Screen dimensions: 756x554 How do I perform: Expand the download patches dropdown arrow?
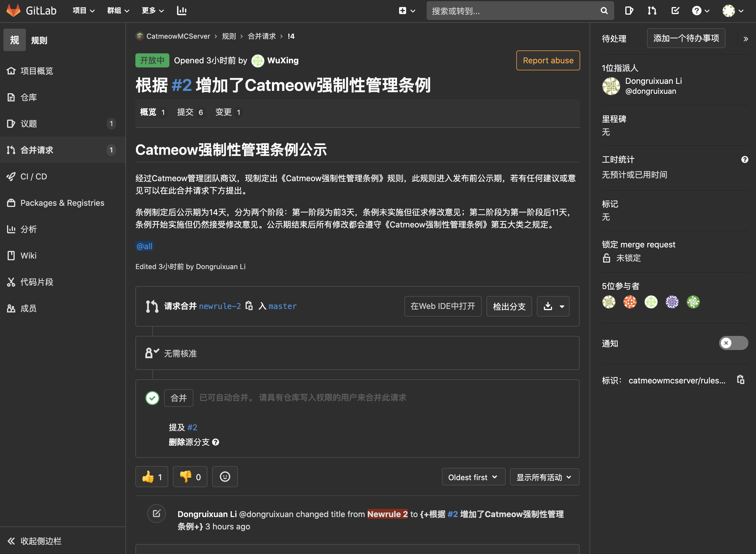[562, 306]
